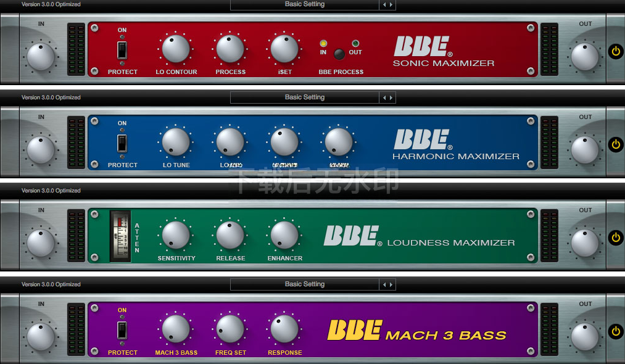Click the LO TUNE knob
625x364 pixels.
(176, 141)
